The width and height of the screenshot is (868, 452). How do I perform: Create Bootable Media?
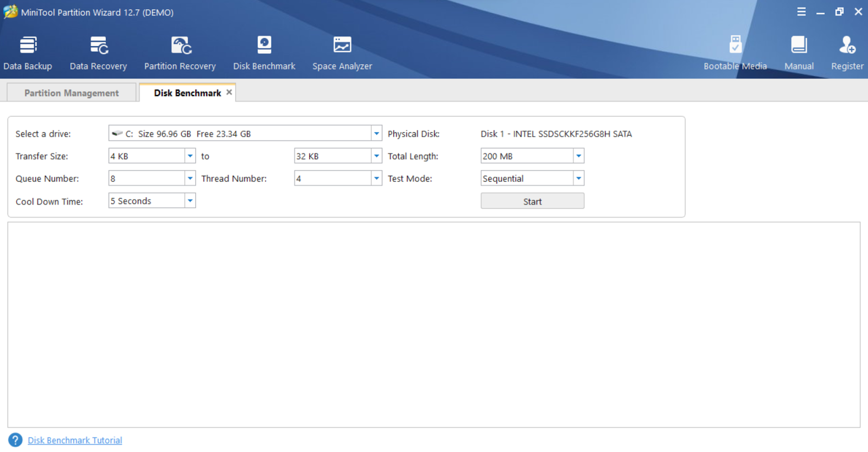coord(735,53)
